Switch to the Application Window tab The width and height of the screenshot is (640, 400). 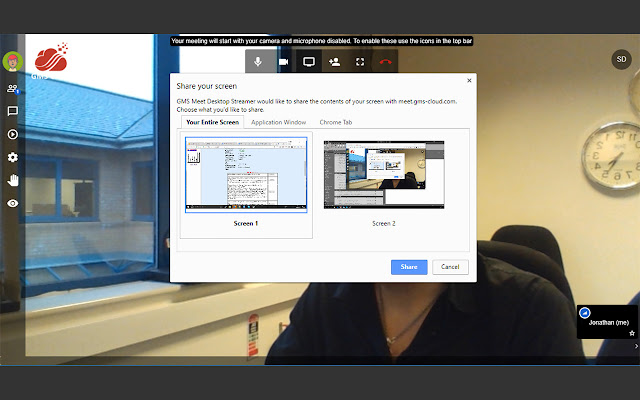[x=278, y=122]
